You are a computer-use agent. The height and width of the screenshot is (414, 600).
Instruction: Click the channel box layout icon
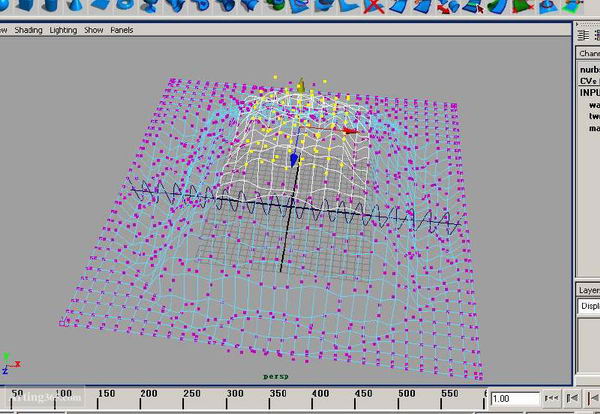[x=583, y=36]
